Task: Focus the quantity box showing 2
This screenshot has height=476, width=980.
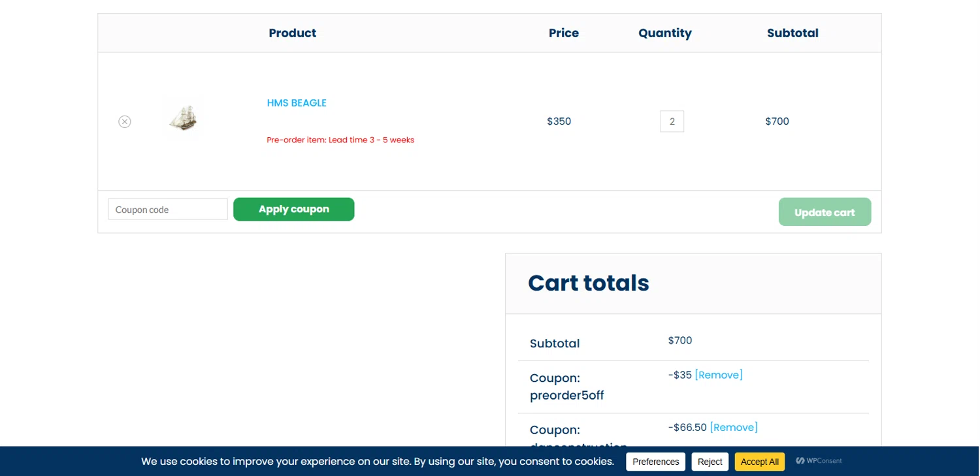Action: coord(672,121)
